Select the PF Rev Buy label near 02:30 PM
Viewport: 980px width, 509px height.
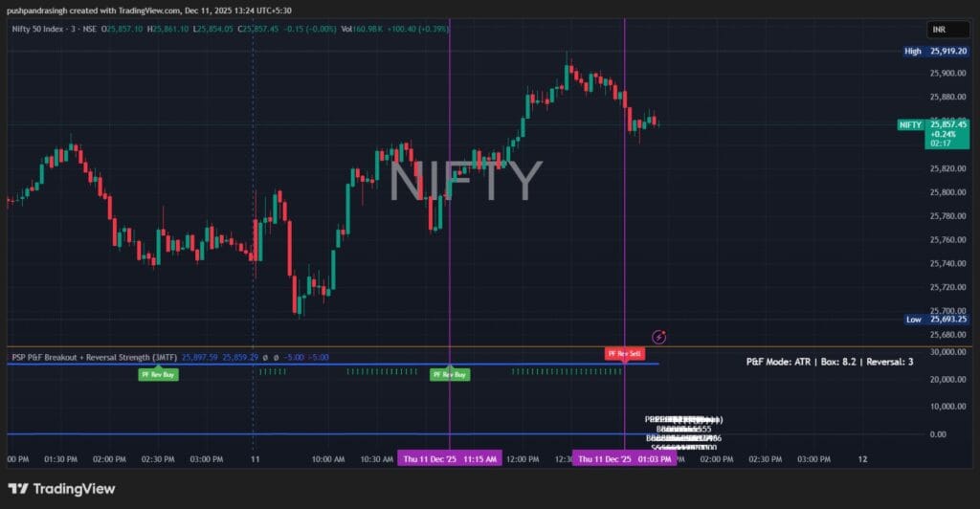159,375
